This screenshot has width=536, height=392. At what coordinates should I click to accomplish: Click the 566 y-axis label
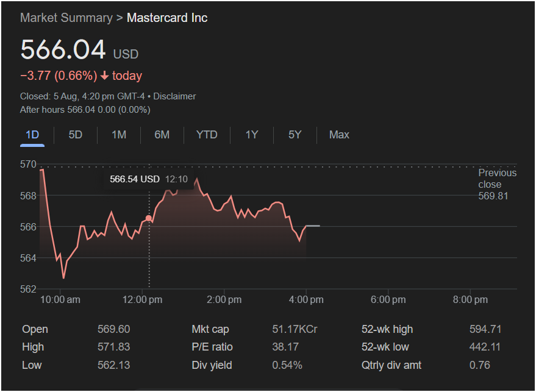[x=28, y=227]
